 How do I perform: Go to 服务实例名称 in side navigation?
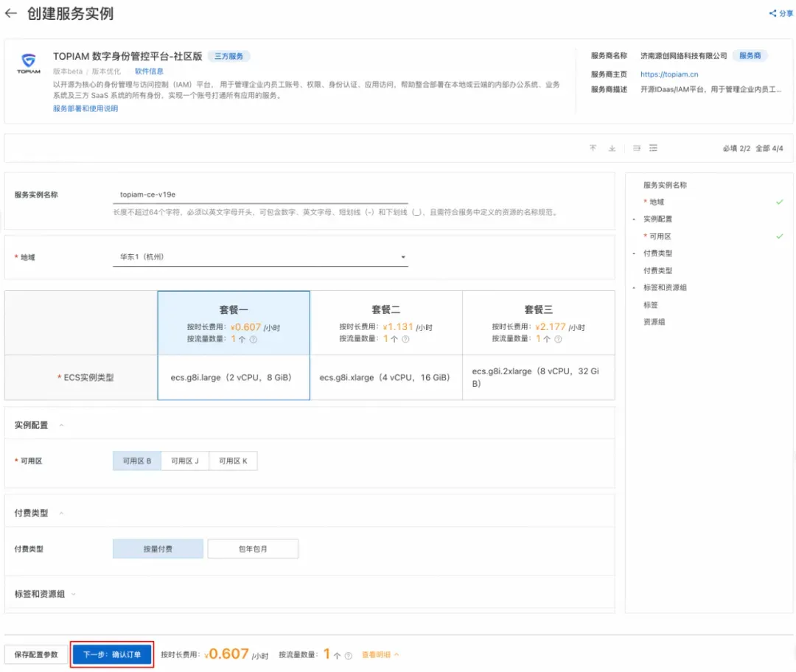coord(665,185)
